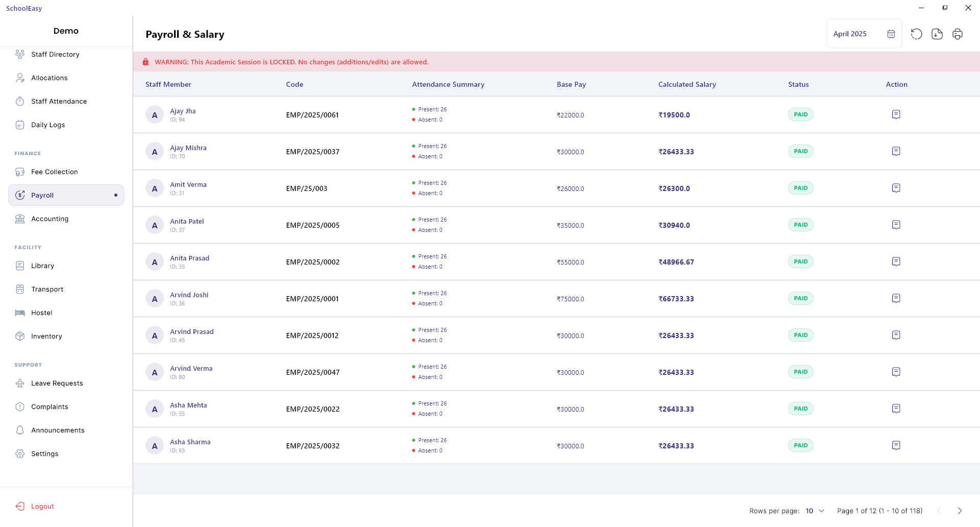Click the print icon

[958, 34]
